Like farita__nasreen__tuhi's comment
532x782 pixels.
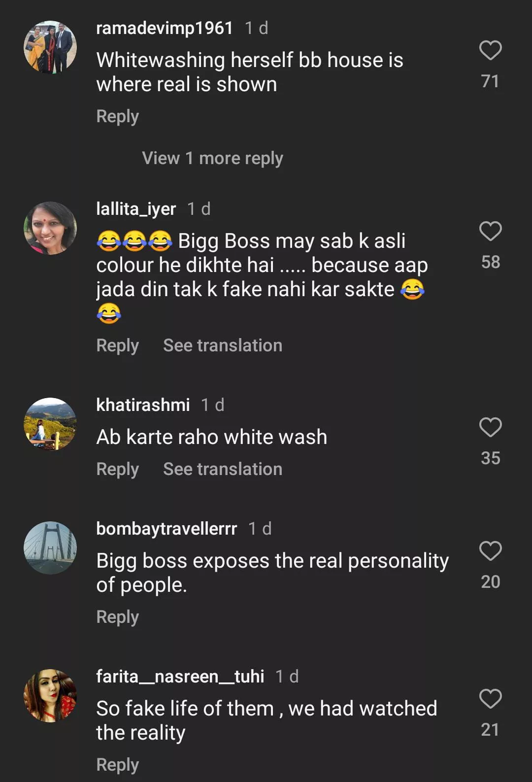(x=490, y=699)
